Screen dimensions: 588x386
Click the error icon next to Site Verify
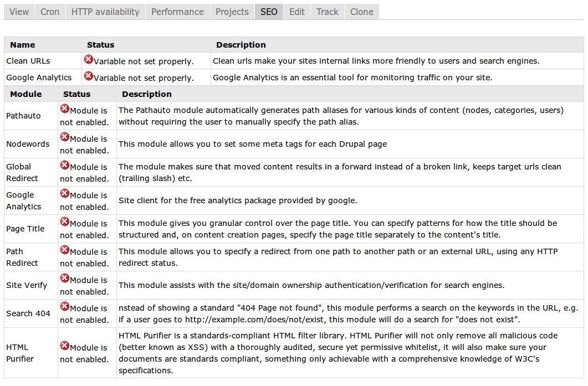[x=65, y=278]
